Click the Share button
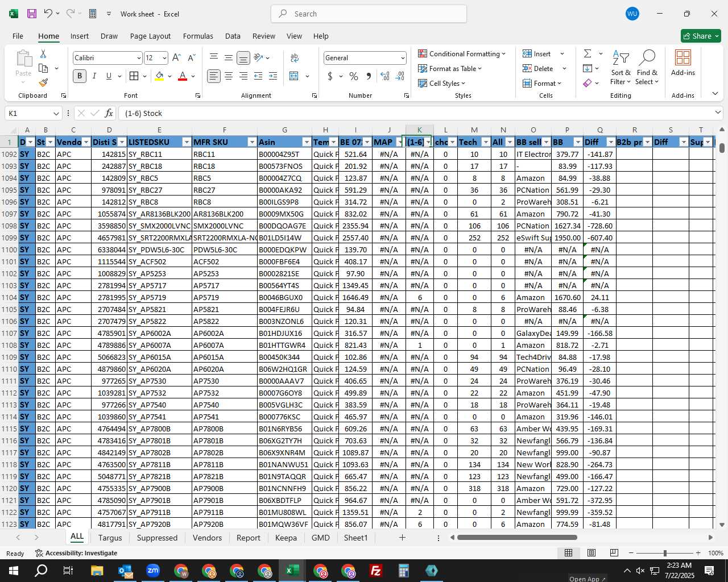 (x=701, y=36)
